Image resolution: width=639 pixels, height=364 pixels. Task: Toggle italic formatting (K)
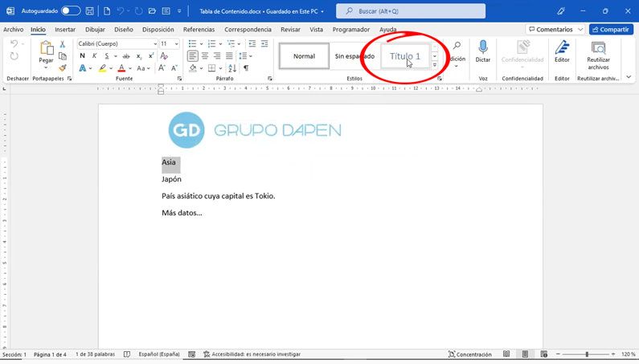[94, 56]
